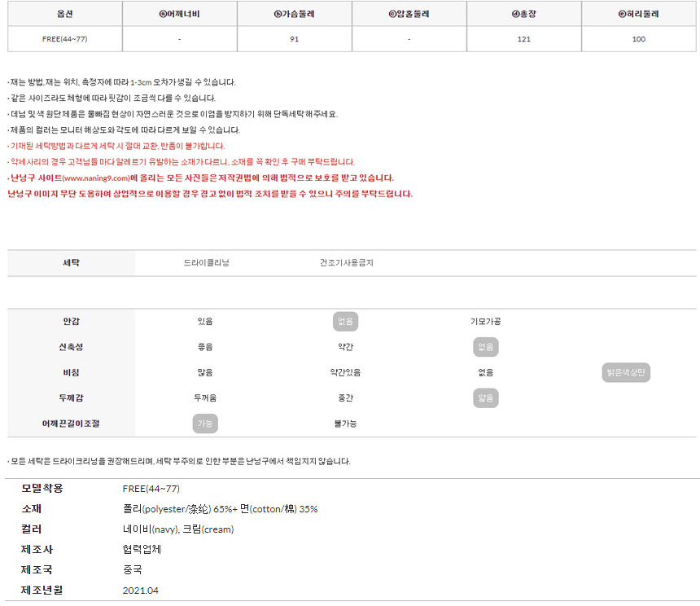The width and height of the screenshot is (700, 606).
Task: Click the 네이비(navy), 크림(cream) color text
Action: click(x=177, y=529)
